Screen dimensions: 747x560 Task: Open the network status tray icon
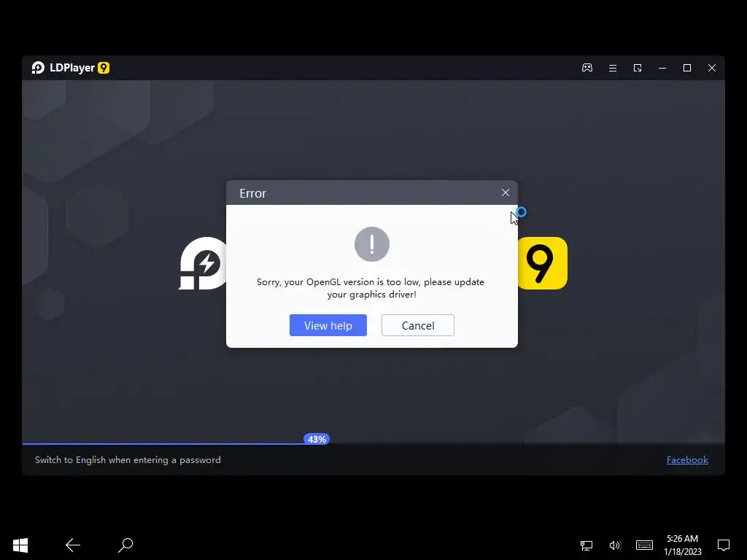click(587, 545)
